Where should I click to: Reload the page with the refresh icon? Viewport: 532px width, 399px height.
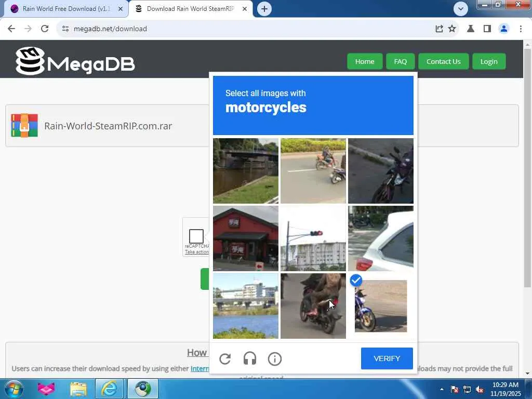(x=45, y=29)
